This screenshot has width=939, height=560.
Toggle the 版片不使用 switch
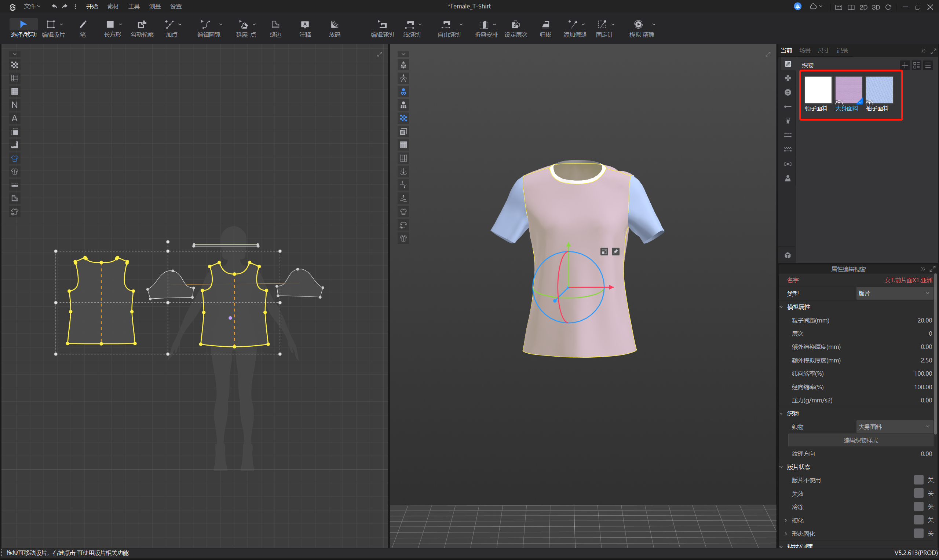918,480
